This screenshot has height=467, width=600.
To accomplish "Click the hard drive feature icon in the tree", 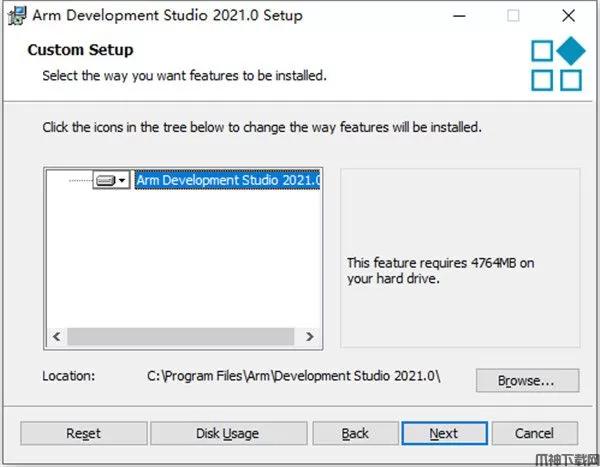I will [x=105, y=181].
